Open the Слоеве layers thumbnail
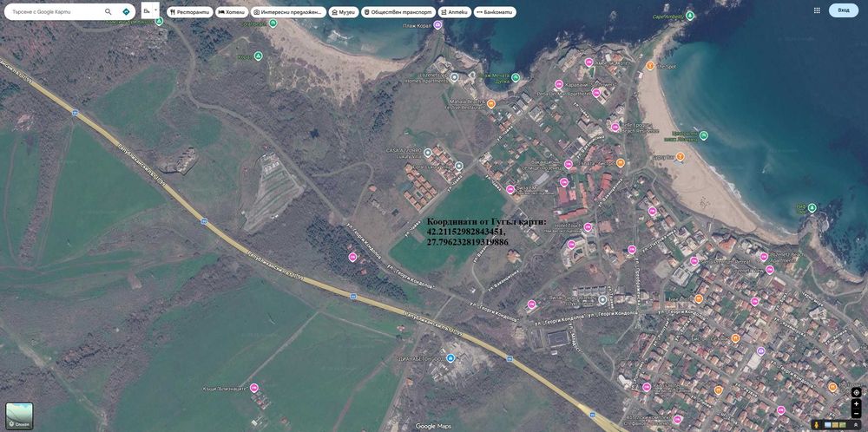The height and width of the screenshot is (432, 868). [x=19, y=416]
